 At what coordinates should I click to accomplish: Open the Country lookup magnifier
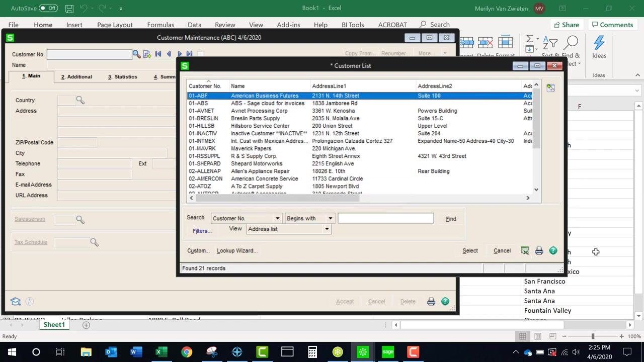point(80,100)
